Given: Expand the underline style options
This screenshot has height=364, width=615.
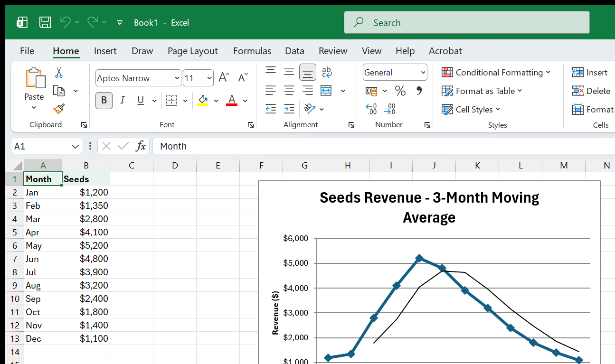Looking at the screenshot, I should (x=154, y=101).
